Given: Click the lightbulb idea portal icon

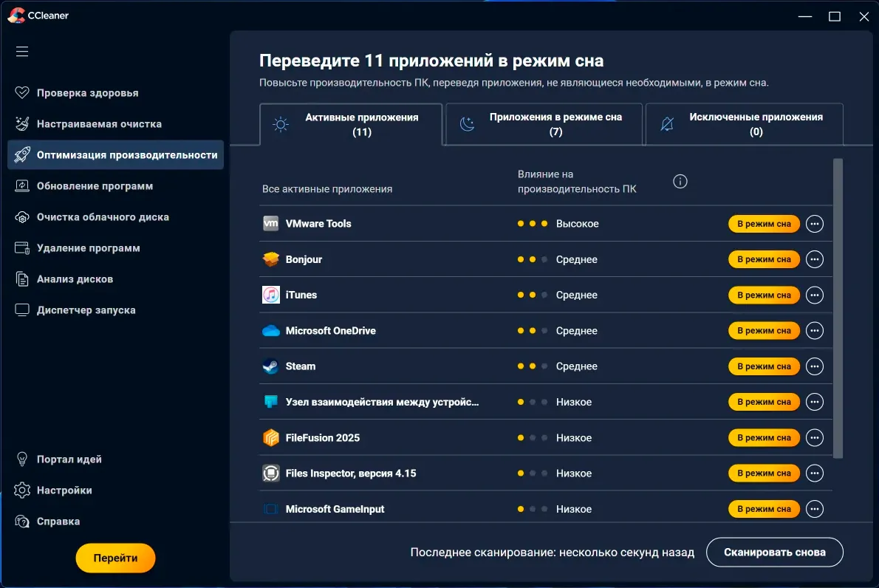Looking at the screenshot, I should [x=22, y=459].
